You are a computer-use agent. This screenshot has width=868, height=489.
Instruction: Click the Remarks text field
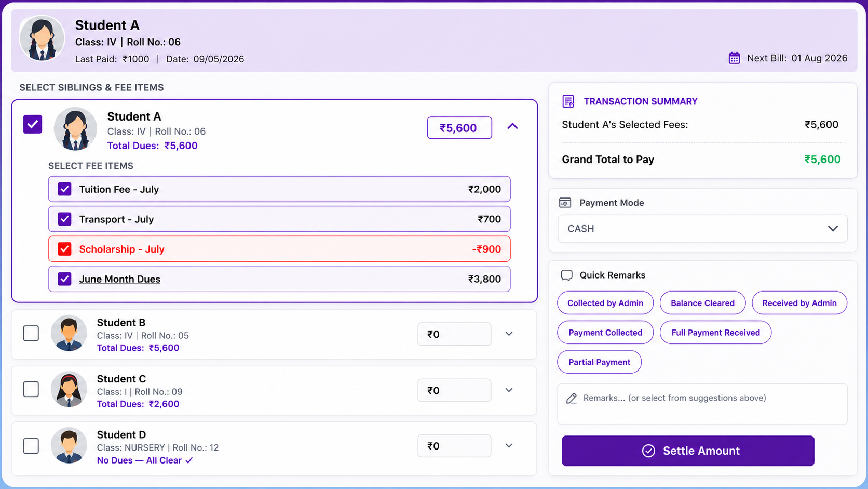click(702, 404)
